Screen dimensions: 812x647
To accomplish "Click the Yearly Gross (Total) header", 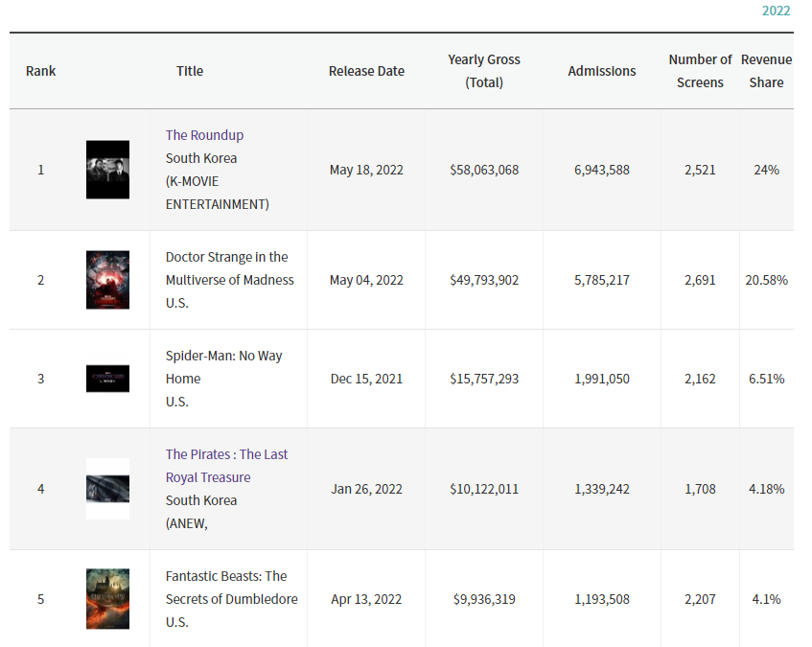I will [x=484, y=71].
